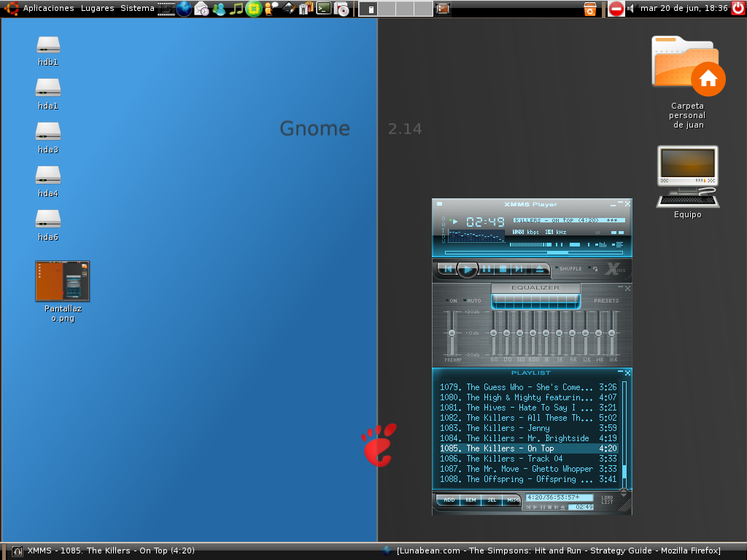Click the Ubuntu logo in the top panel
The width and height of the screenshot is (747, 560).
point(11,8)
